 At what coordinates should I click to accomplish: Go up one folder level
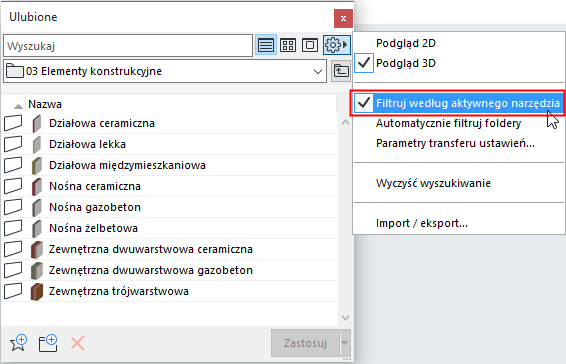[341, 71]
